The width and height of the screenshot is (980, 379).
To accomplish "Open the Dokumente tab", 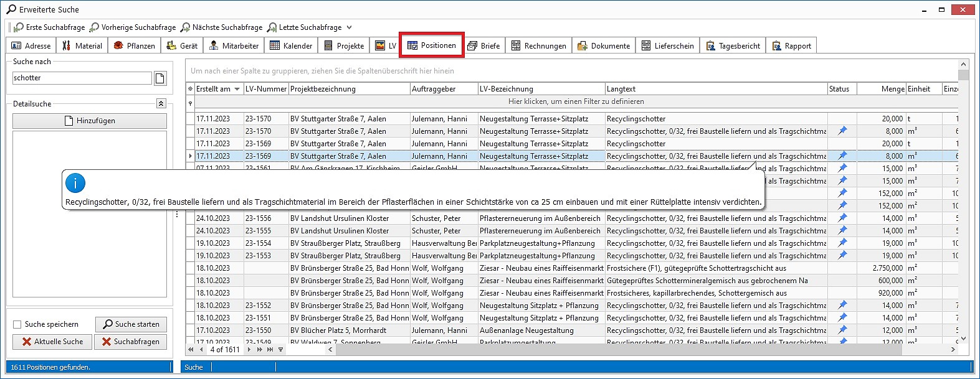I will [604, 45].
